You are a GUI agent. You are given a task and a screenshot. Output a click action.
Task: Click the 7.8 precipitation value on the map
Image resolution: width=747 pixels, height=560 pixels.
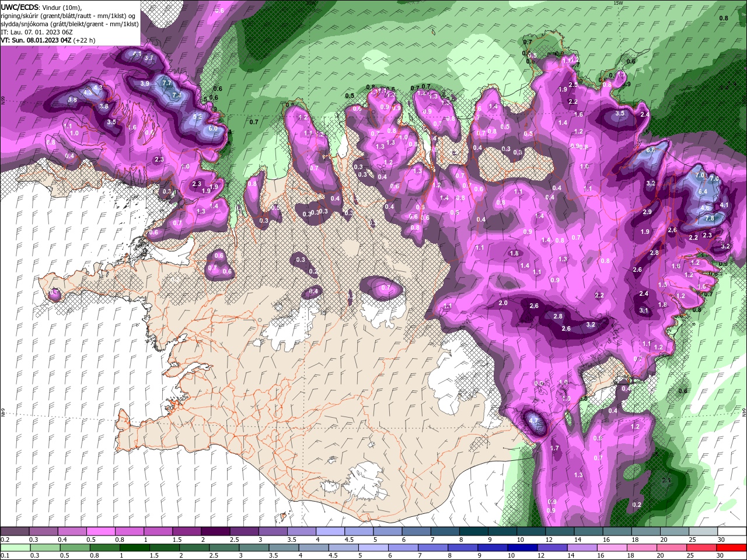coord(709,218)
